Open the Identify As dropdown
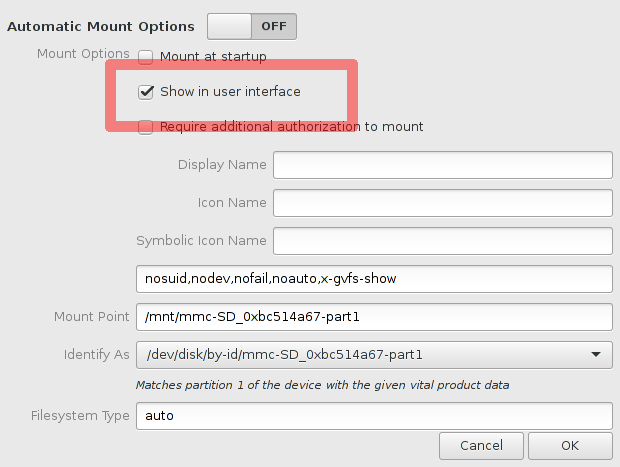 pyautogui.click(x=374, y=355)
